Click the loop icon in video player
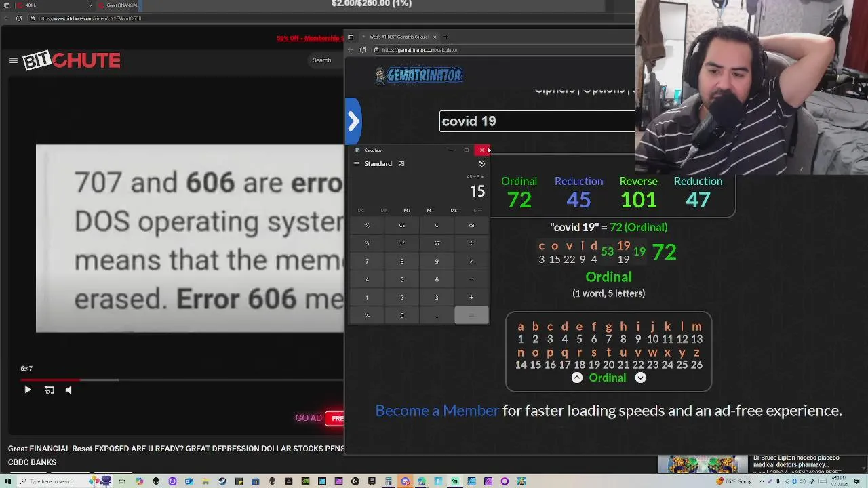 pos(50,390)
